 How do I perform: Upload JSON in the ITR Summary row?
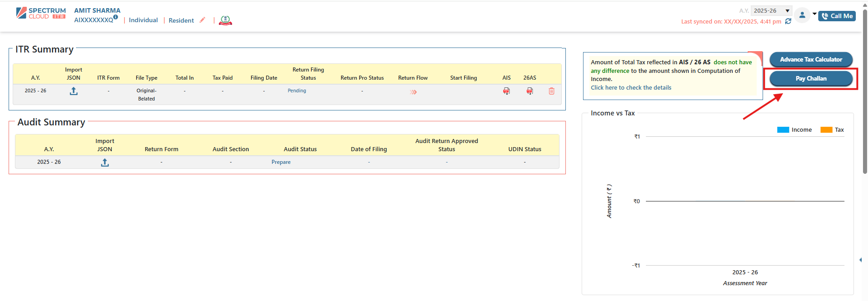click(x=74, y=91)
